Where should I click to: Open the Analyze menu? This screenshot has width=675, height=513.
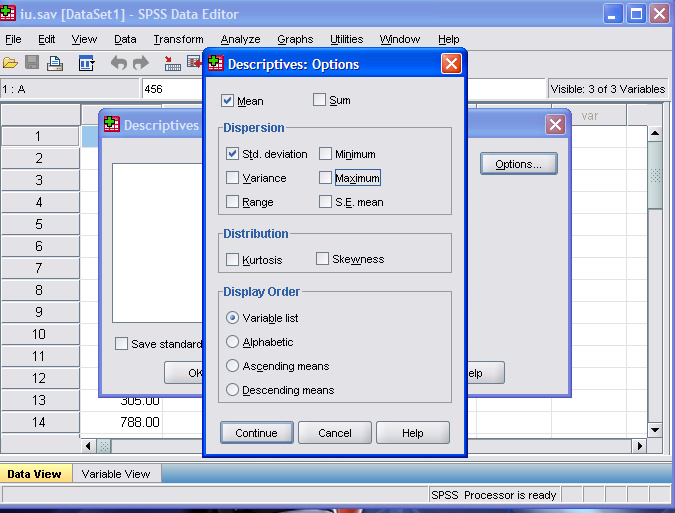pos(241,39)
